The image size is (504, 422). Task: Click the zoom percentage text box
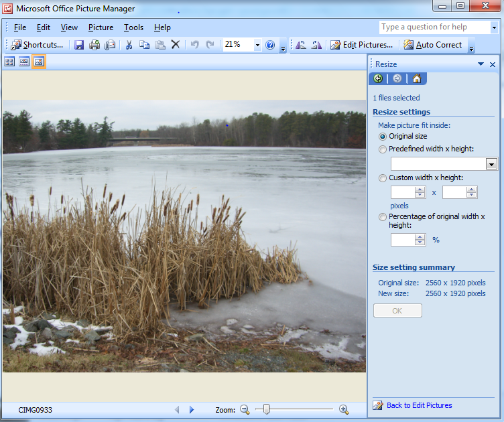coord(239,45)
